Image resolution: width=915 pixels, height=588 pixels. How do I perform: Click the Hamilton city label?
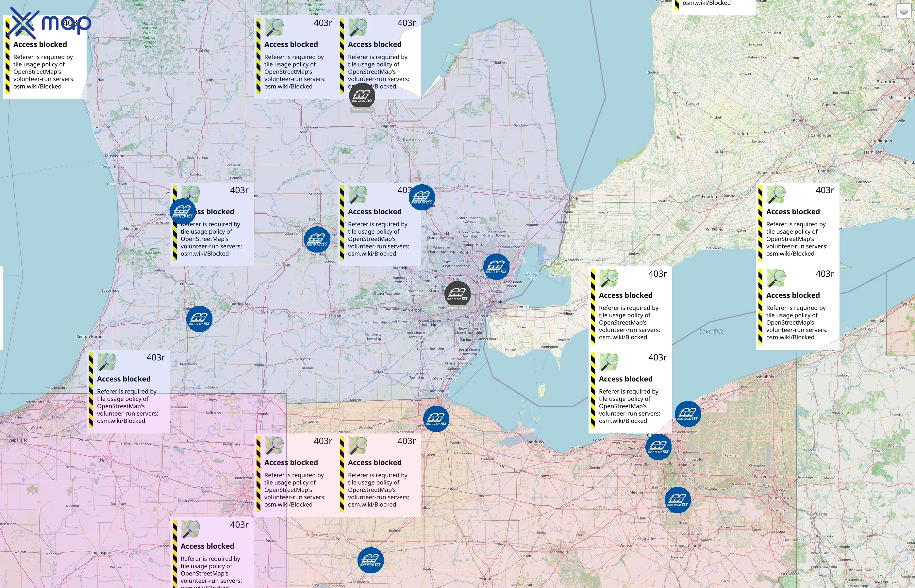point(873,152)
